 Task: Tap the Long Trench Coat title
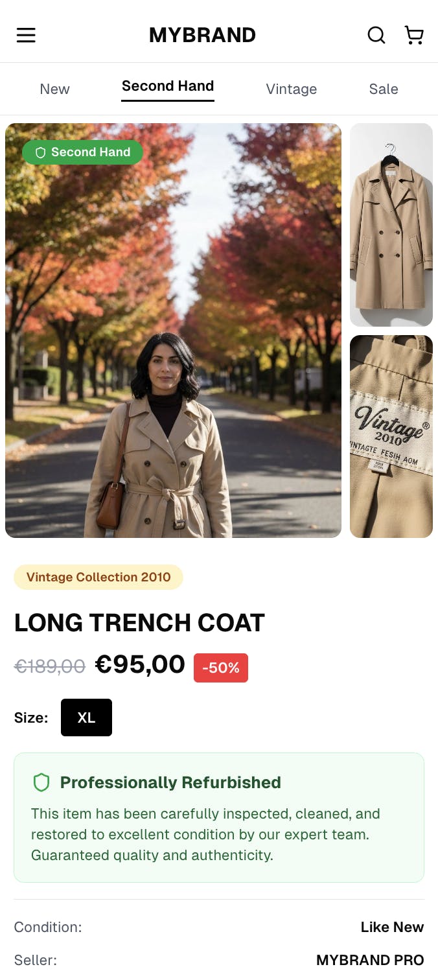pos(139,623)
